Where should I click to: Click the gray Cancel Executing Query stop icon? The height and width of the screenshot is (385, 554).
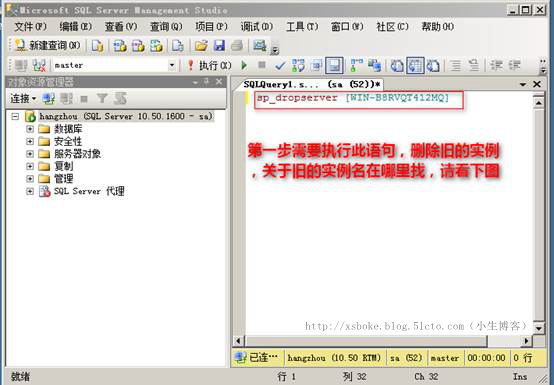[262, 65]
